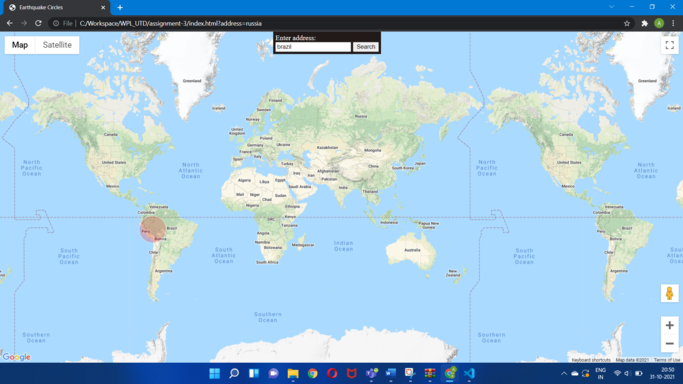The image size is (683, 384).
Task: Open Microsoft Teams from the taskbar
Action: (371, 373)
